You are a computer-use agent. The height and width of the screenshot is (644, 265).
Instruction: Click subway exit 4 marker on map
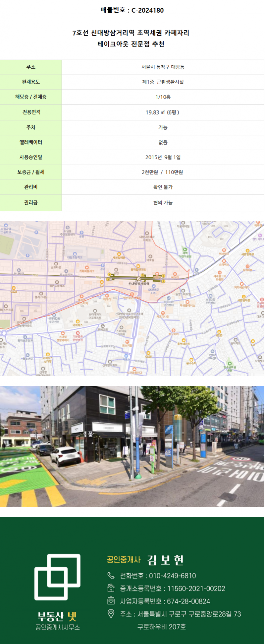click(109, 274)
